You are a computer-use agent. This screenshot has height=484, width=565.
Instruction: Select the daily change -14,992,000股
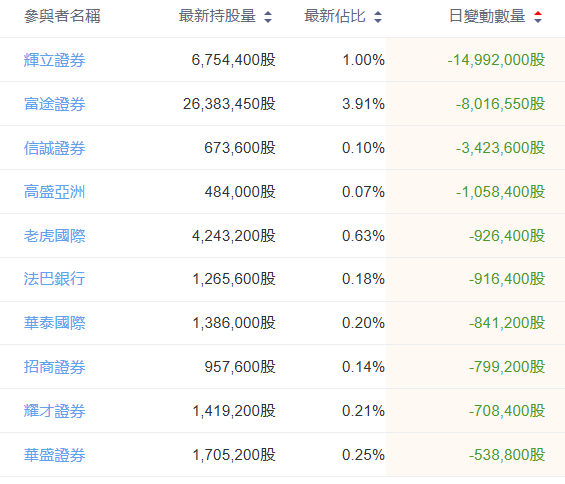(x=496, y=60)
